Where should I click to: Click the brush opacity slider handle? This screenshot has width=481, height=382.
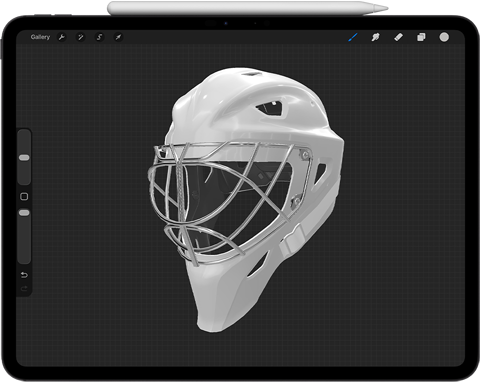[x=24, y=213]
